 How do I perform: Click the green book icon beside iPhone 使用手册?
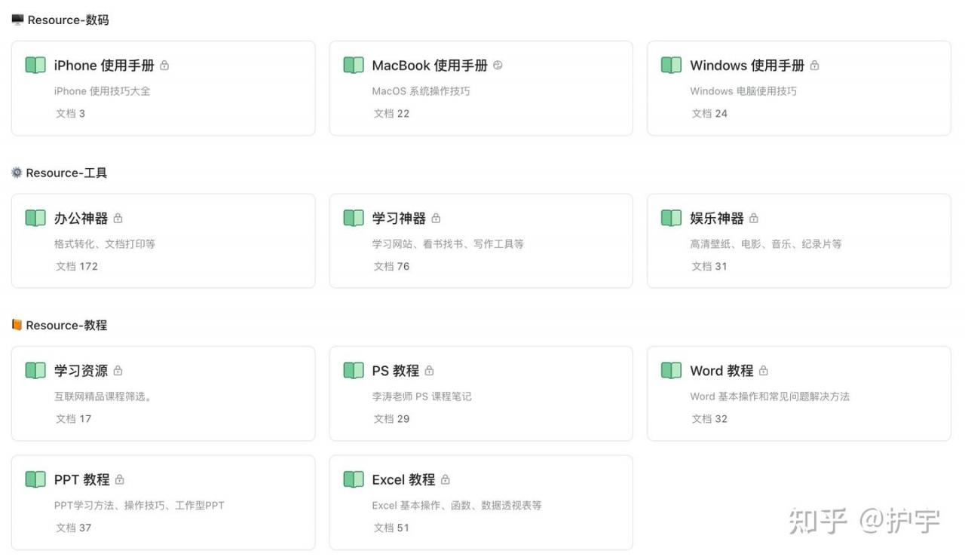35,66
